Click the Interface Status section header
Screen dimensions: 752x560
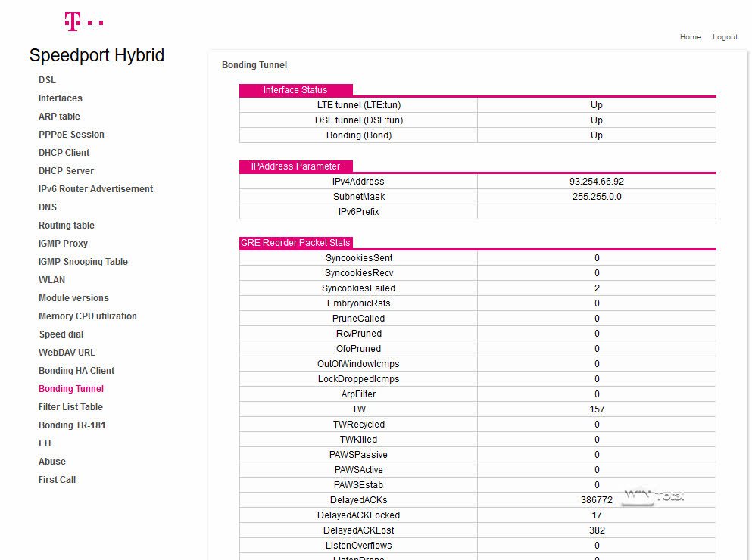(296, 90)
